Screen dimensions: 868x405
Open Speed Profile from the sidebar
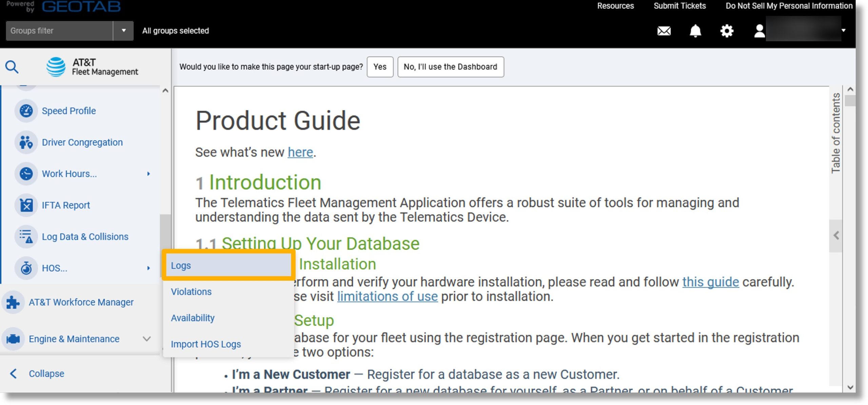69,111
